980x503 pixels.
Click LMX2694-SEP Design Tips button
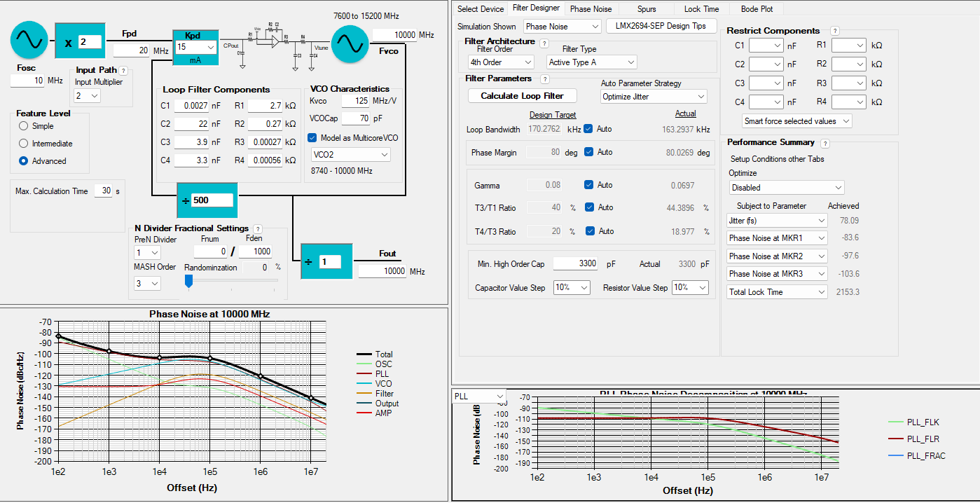[661, 27]
